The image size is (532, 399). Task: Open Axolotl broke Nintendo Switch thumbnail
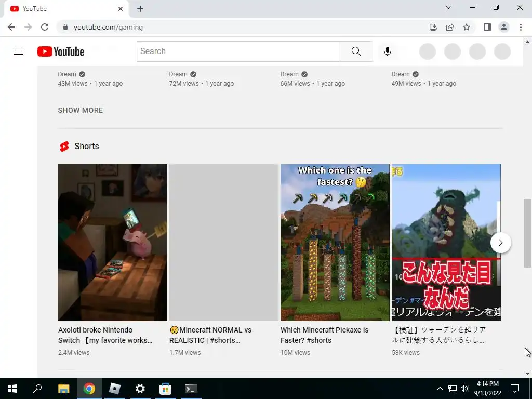coord(113,243)
